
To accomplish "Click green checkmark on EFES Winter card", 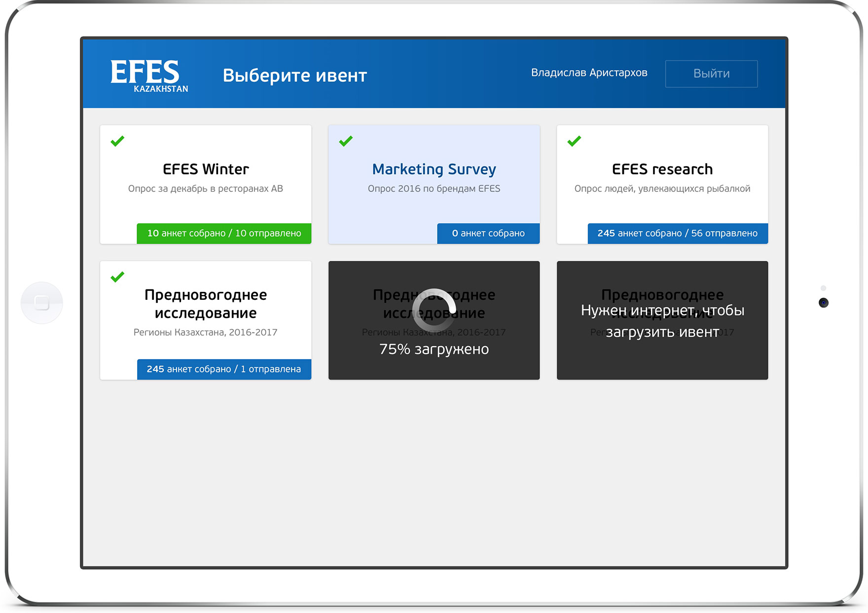I will pyautogui.click(x=117, y=141).
